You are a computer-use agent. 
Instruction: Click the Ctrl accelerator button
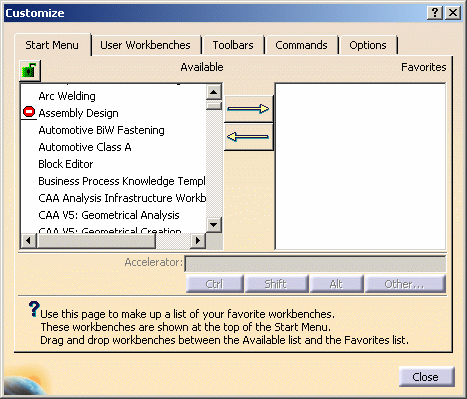pos(214,284)
